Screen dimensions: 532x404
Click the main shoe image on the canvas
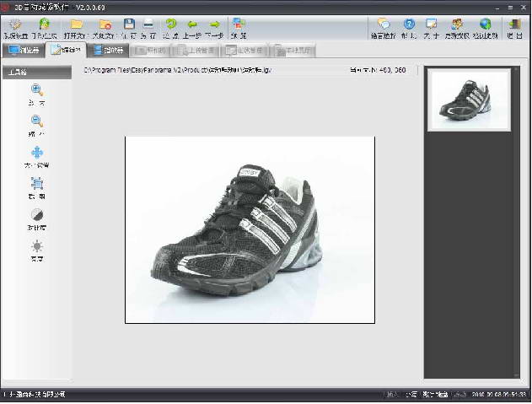coord(250,230)
